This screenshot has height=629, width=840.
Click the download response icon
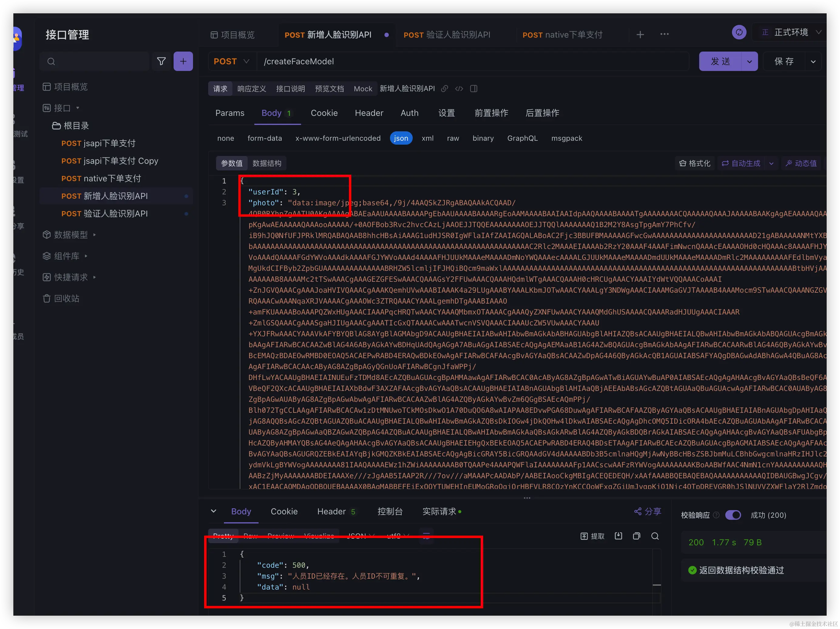[x=618, y=536]
